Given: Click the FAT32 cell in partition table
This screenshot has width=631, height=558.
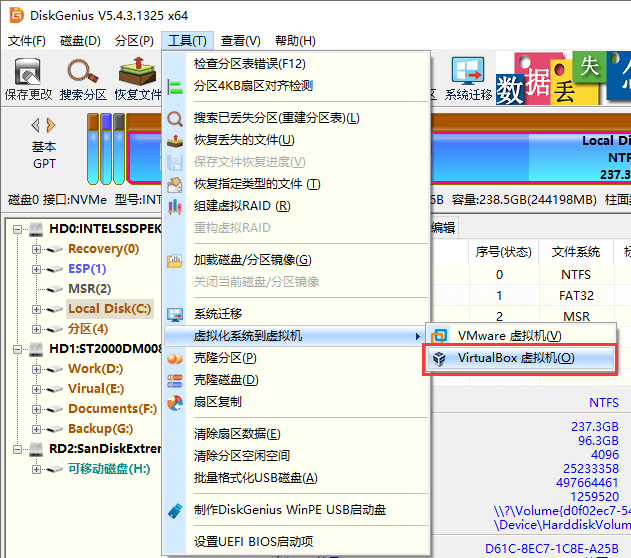Looking at the screenshot, I should [576, 296].
